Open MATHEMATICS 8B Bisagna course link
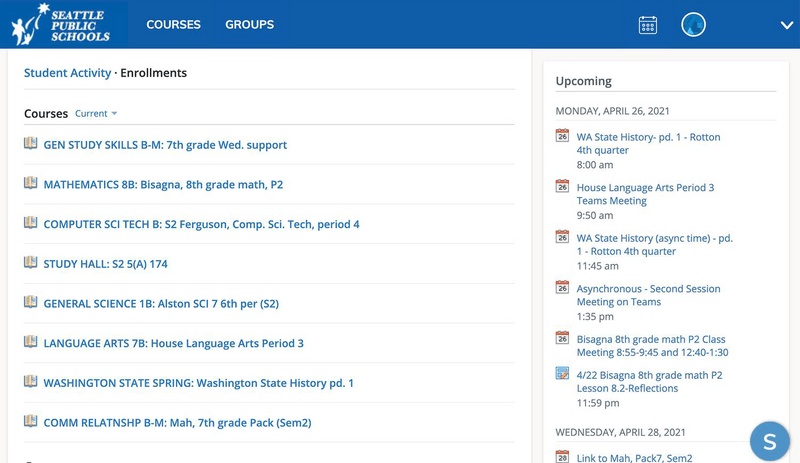800x463 pixels. [x=163, y=185]
